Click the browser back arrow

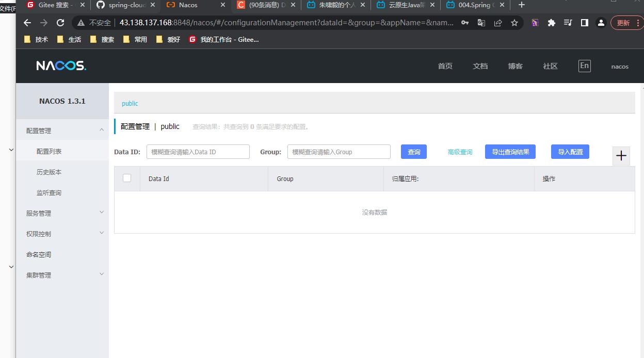pyautogui.click(x=27, y=23)
